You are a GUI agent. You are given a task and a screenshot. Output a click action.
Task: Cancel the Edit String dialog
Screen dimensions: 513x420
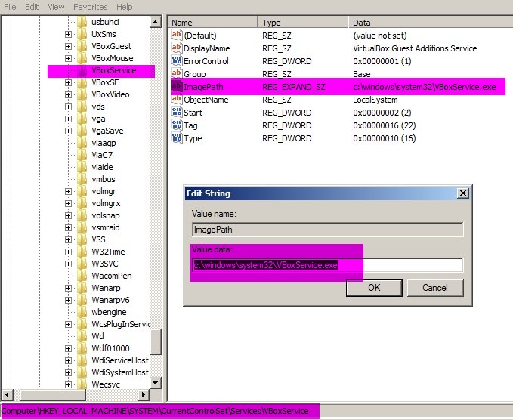coord(435,288)
